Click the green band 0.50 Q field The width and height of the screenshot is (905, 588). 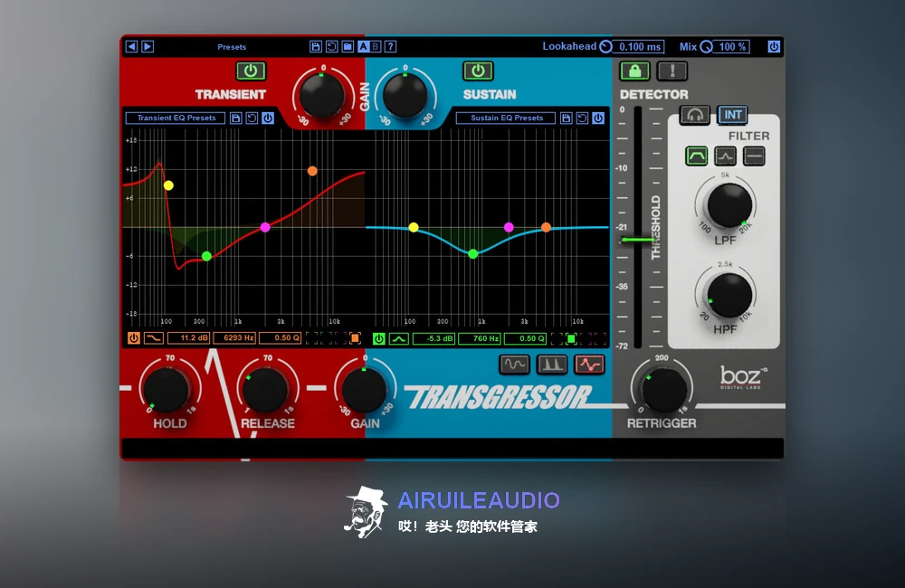click(525, 338)
